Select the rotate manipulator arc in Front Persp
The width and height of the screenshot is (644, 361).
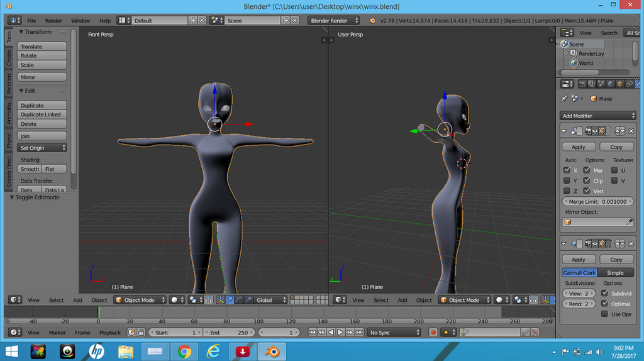click(x=239, y=300)
